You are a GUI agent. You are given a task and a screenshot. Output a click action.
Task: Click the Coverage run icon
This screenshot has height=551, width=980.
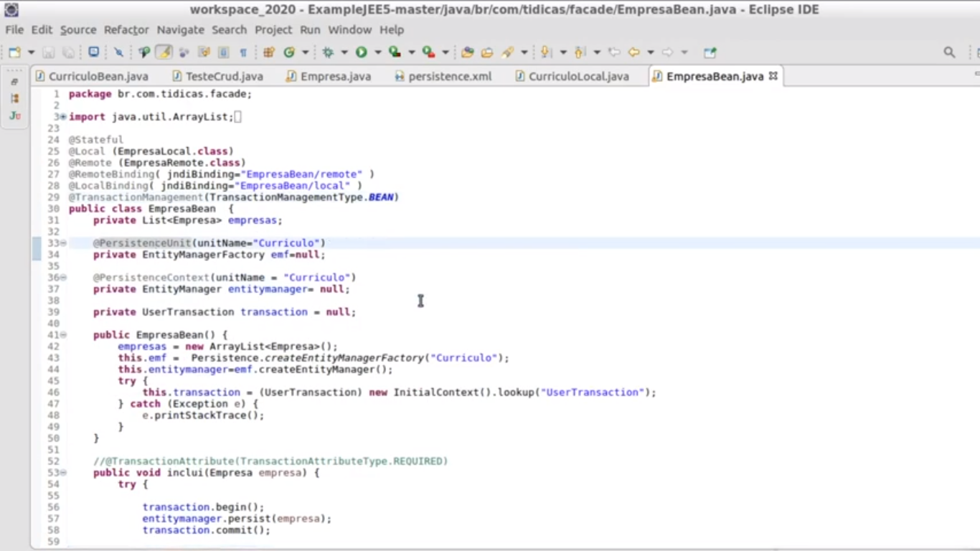[x=395, y=52]
